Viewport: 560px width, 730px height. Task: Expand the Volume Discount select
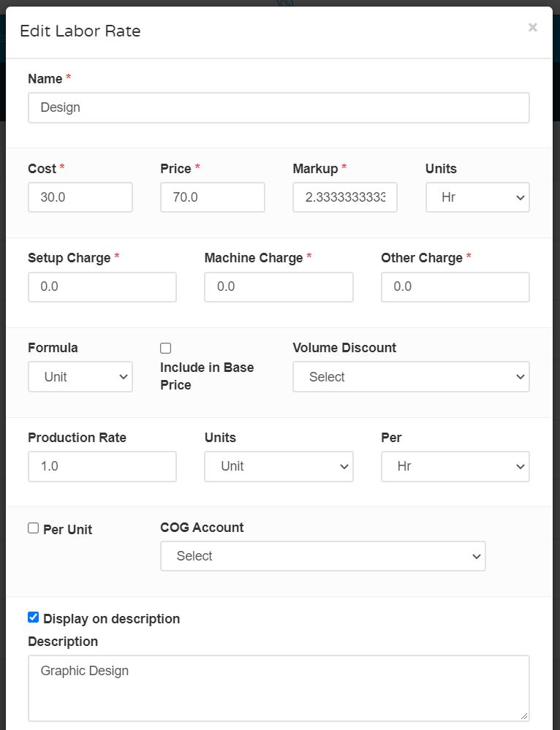point(411,376)
